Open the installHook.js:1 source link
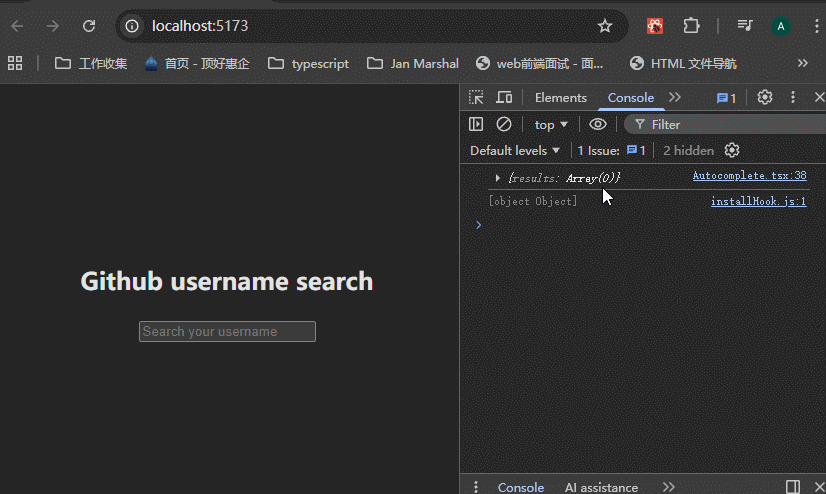This screenshot has width=826, height=494. coord(758,201)
